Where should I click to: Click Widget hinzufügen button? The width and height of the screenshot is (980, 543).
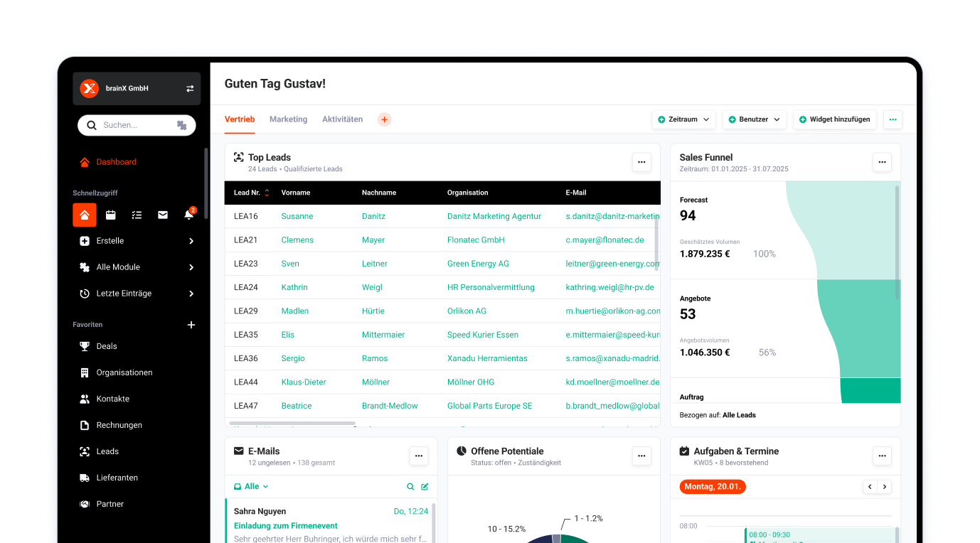(834, 119)
